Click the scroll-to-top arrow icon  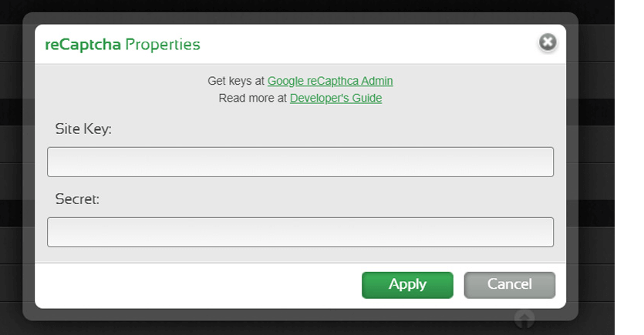524,318
